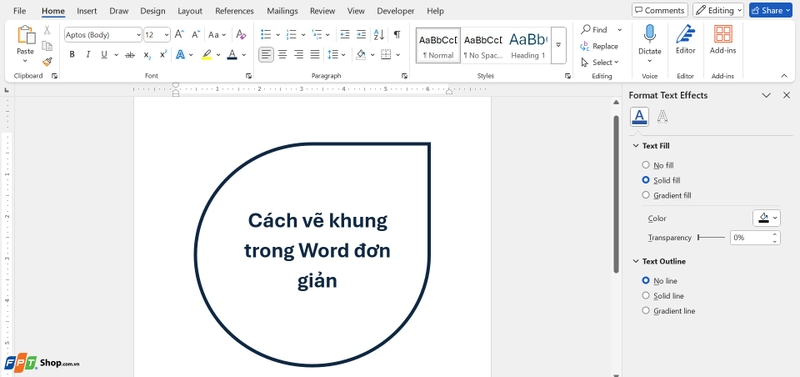The height and width of the screenshot is (377, 800).
Task: Align text right
Action: click(x=299, y=54)
